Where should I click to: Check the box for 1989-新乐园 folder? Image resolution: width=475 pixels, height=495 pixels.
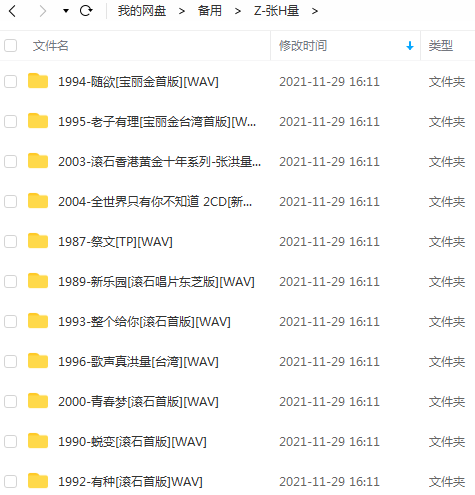(11, 282)
